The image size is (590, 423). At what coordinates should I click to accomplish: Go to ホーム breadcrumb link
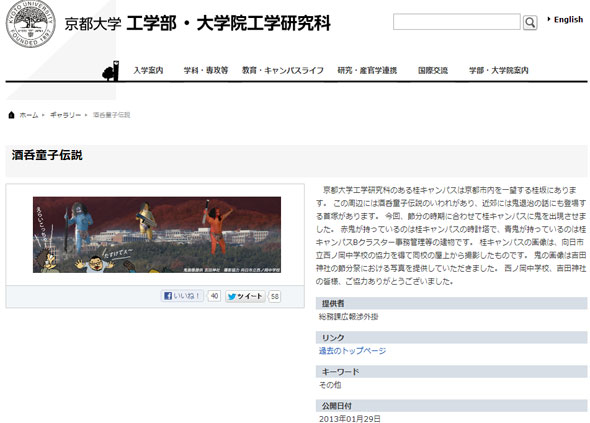pyautogui.click(x=29, y=115)
